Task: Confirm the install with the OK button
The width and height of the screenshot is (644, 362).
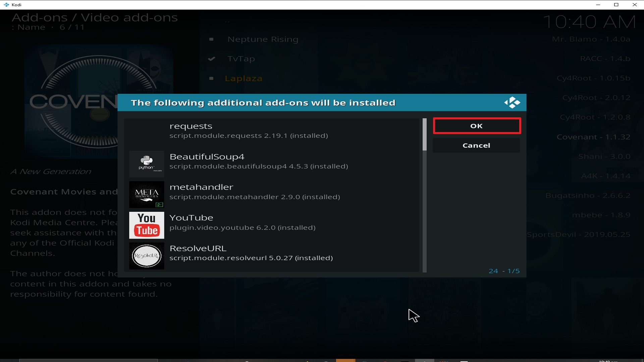Action: pos(477,126)
